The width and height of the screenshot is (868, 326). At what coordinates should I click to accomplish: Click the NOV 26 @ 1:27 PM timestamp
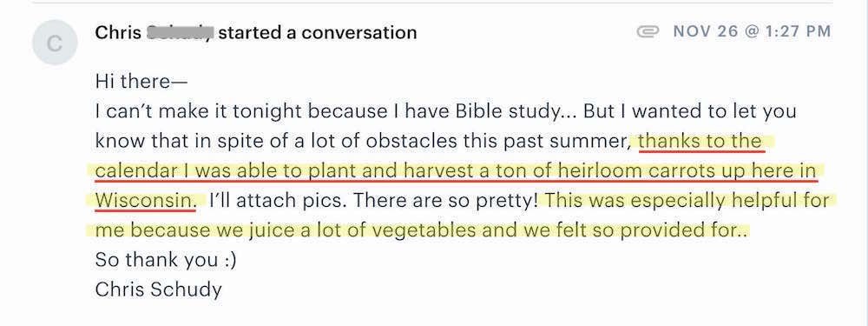tap(752, 31)
